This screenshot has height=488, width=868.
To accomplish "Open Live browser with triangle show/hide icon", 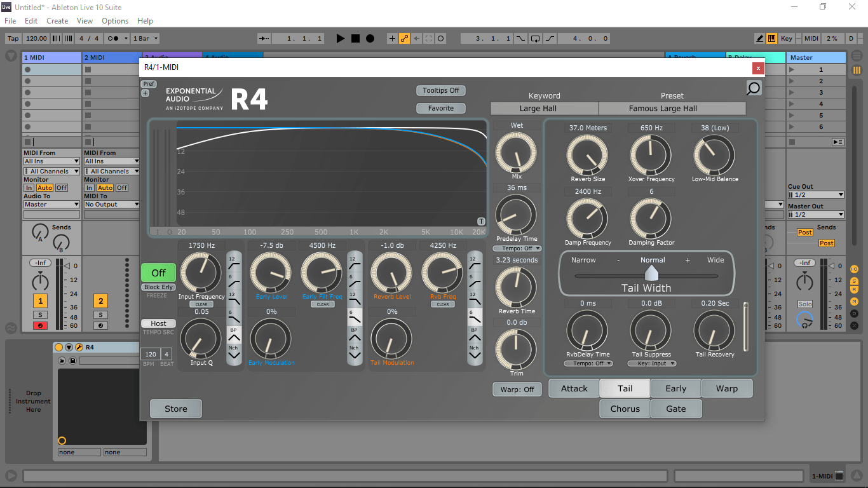I will (x=11, y=56).
